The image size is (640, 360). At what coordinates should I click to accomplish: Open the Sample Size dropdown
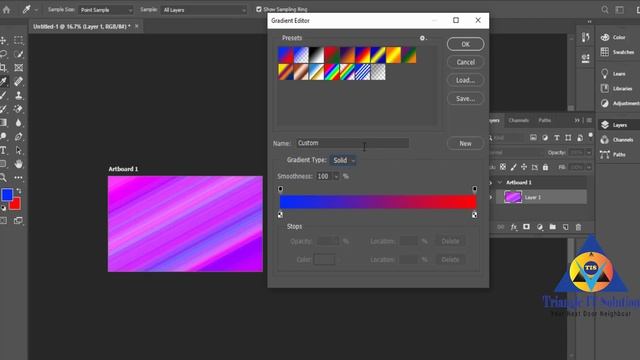pos(106,10)
